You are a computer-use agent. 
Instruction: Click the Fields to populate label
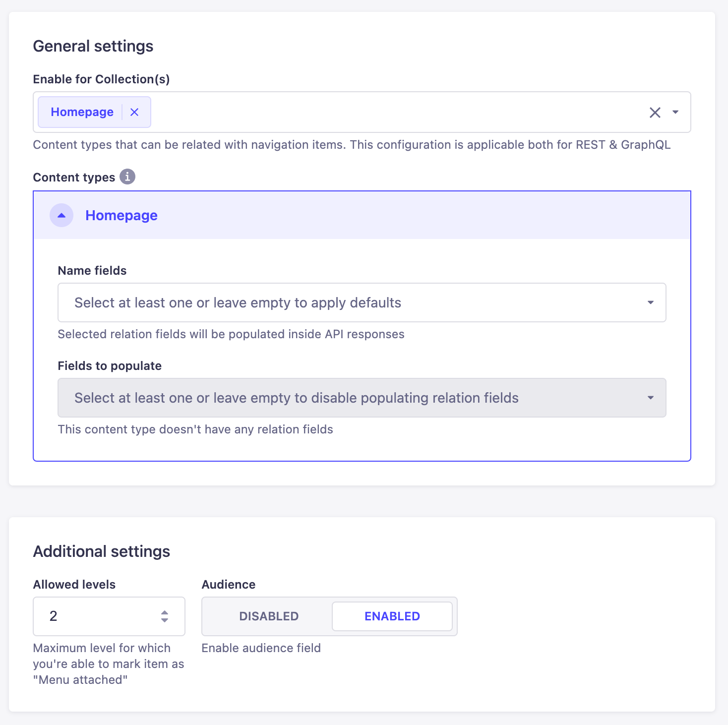[110, 366]
